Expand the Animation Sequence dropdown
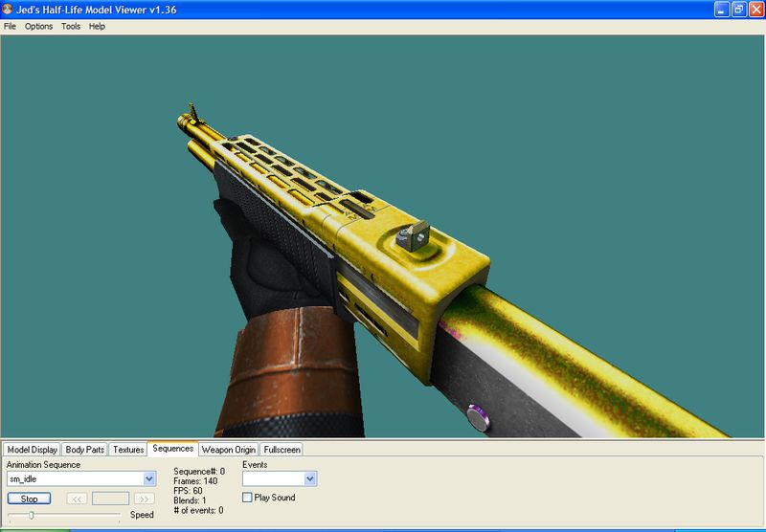 pos(149,478)
